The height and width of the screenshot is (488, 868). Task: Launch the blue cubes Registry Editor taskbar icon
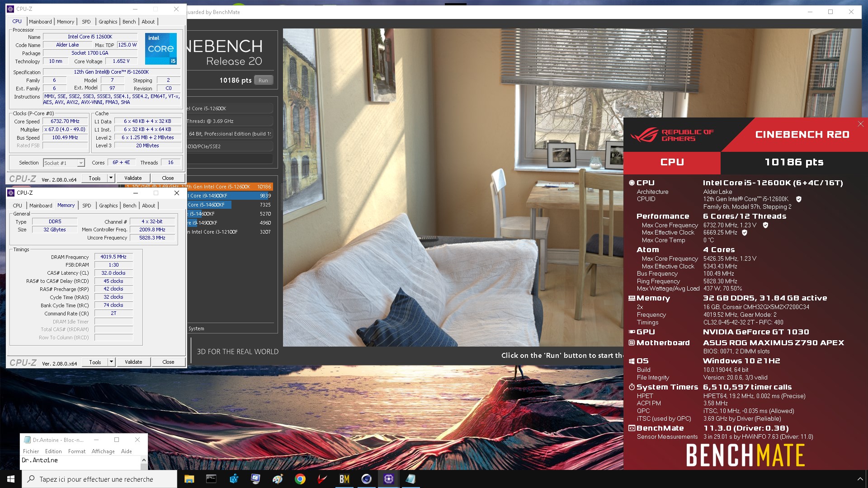(x=233, y=479)
